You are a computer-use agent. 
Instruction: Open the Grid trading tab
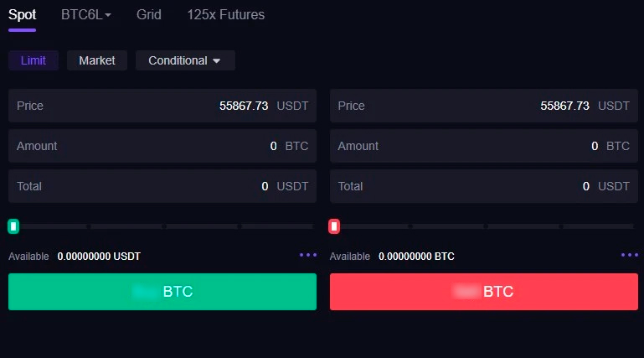coord(149,15)
